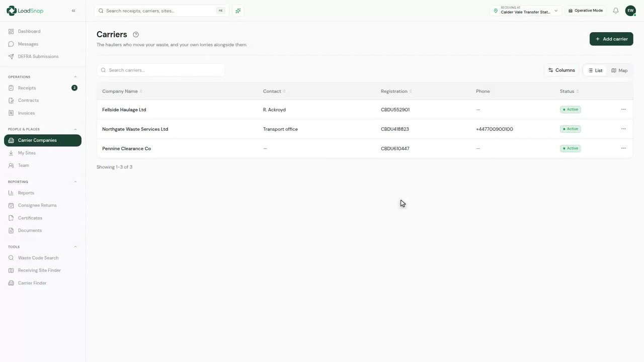Click the Carriers help question-mark icon
The width and height of the screenshot is (644, 362).
136,35
